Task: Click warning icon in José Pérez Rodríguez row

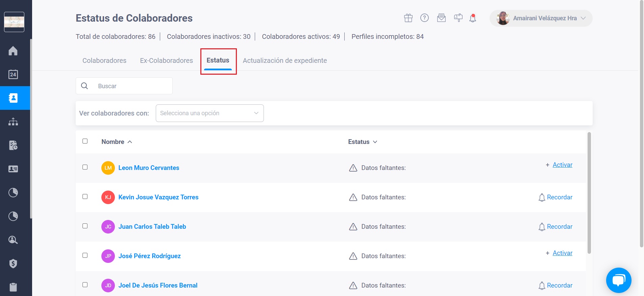Action: pos(353,256)
